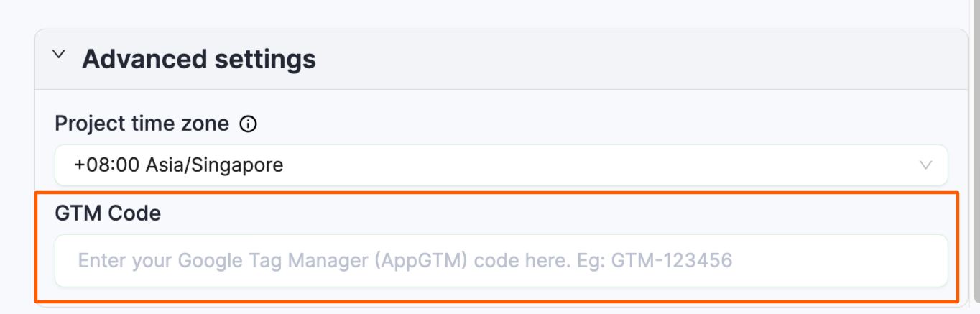
Task: Click the vertical scrollbar on the right
Action: point(974,157)
